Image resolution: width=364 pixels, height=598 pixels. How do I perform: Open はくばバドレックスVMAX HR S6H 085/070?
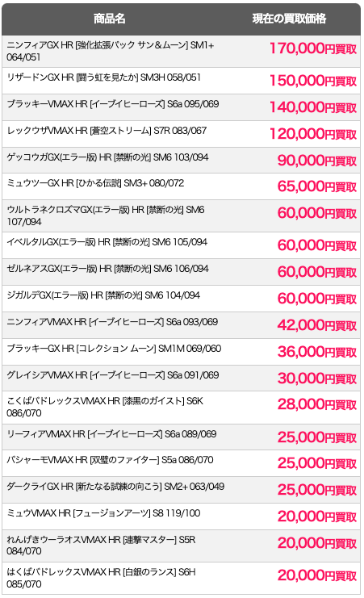pyautogui.click(x=101, y=578)
